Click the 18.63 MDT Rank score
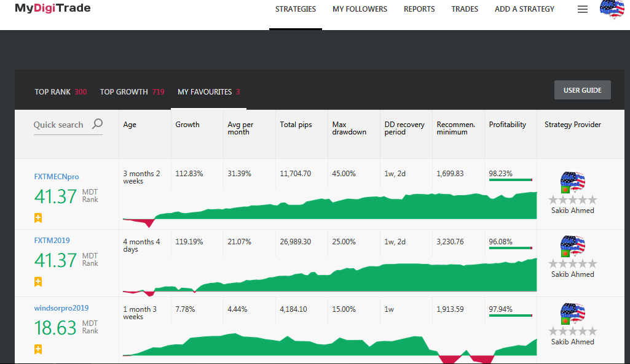This screenshot has width=630, height=364. point(55,328)
